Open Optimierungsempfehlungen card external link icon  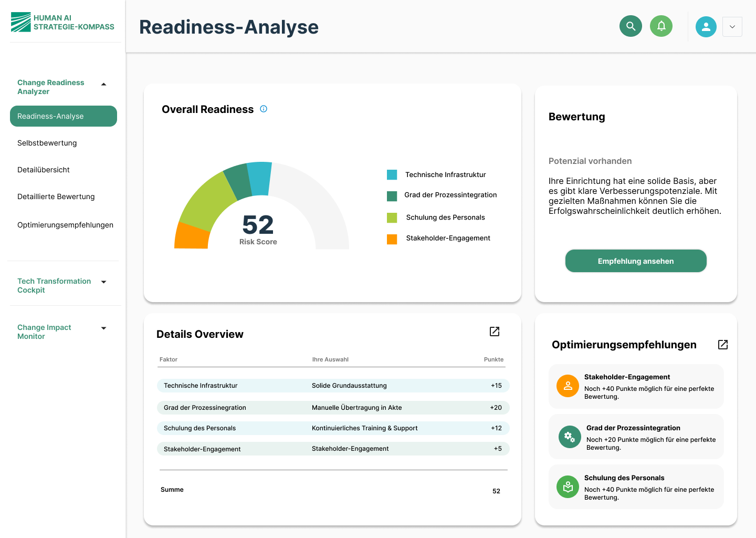tap(722, 345)
